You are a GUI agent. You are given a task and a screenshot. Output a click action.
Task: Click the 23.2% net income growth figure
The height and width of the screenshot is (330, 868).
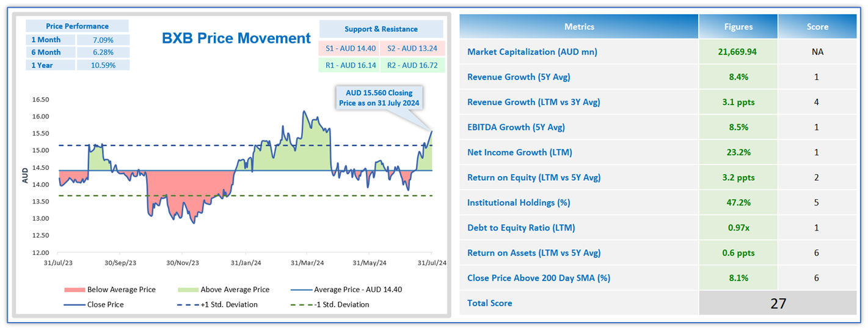click(738, 152)
